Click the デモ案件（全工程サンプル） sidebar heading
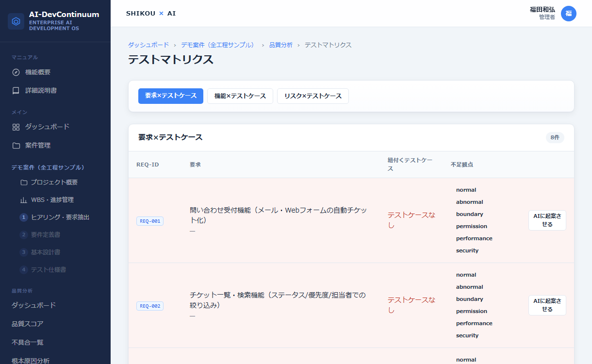This screenshot has height=364, width=592. coord(48,167)
